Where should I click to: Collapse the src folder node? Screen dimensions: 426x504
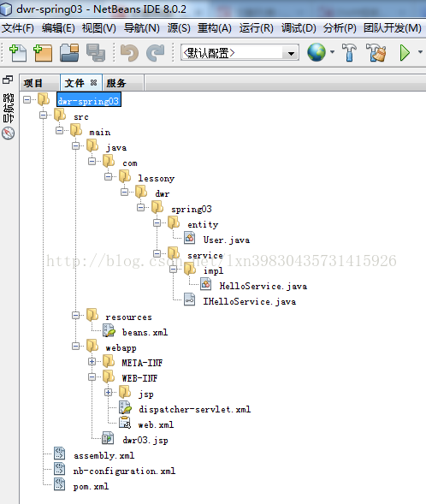tap(43, 115)
